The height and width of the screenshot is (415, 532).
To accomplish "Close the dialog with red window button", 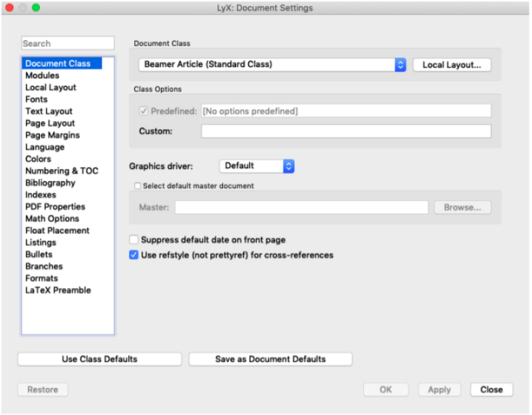I will click(x=9, y=7).
